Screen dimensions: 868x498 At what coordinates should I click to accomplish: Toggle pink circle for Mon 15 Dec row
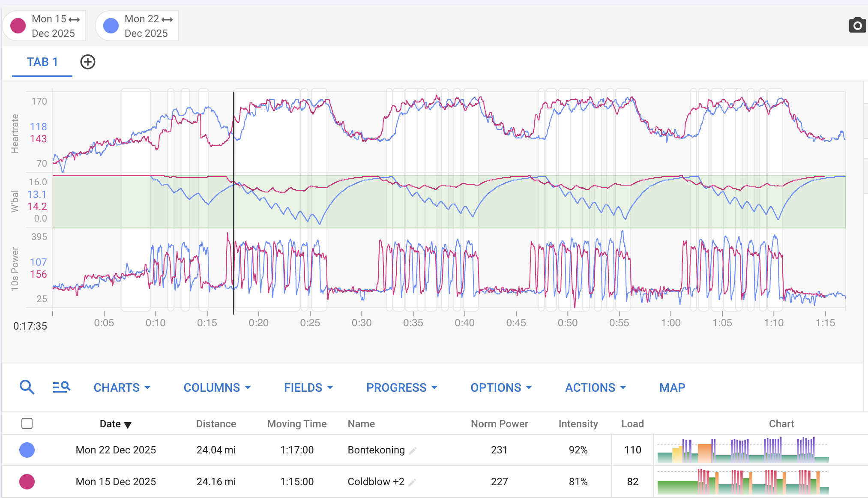[27, 482]
